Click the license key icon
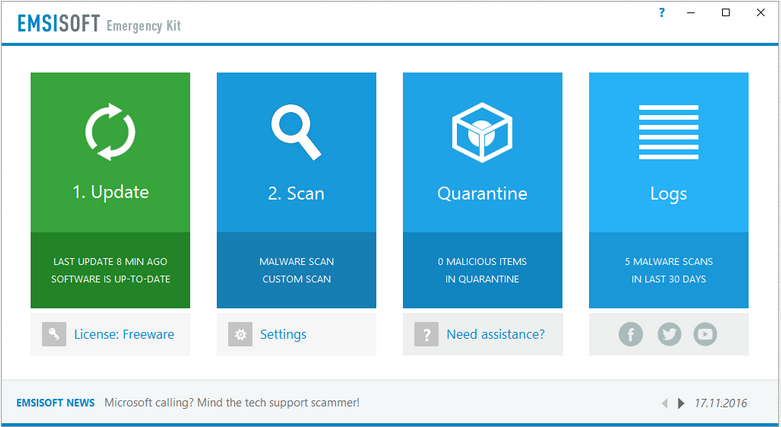Viewport: 781px width, 427px height. pyautogui.click(x=54, y=334)
